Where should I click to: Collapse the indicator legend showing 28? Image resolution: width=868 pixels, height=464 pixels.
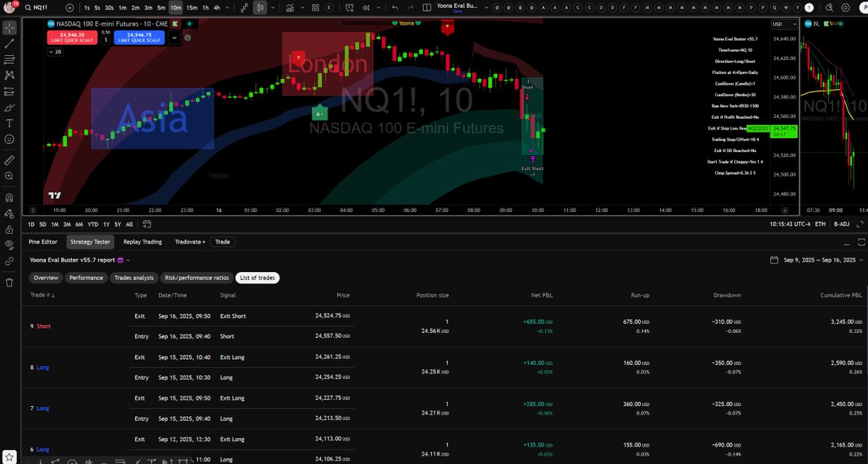(x=55, y=52)
